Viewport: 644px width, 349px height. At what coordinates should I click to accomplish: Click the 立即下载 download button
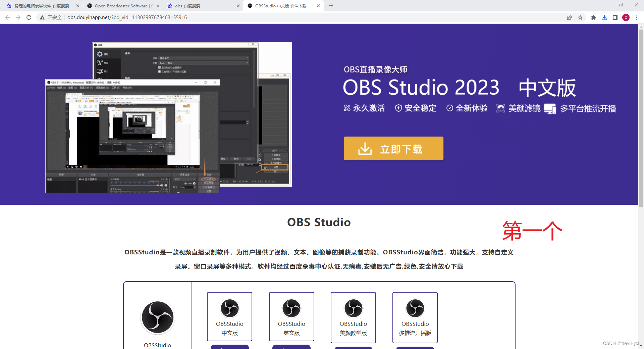point(393,148)
